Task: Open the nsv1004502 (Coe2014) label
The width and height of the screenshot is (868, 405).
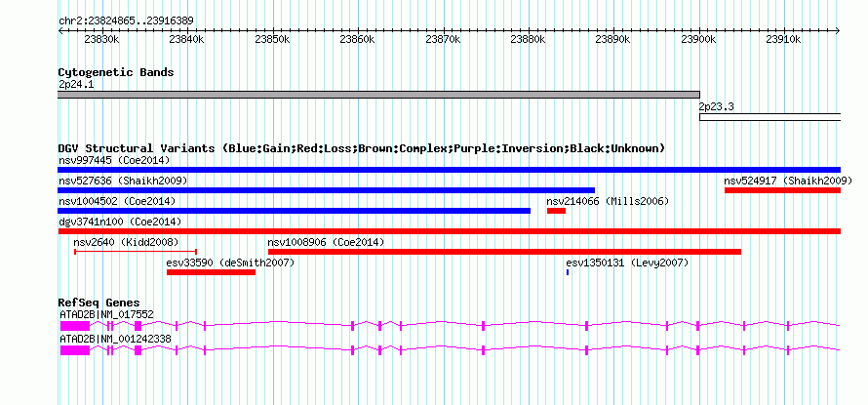Action: (x=117, y=201)
